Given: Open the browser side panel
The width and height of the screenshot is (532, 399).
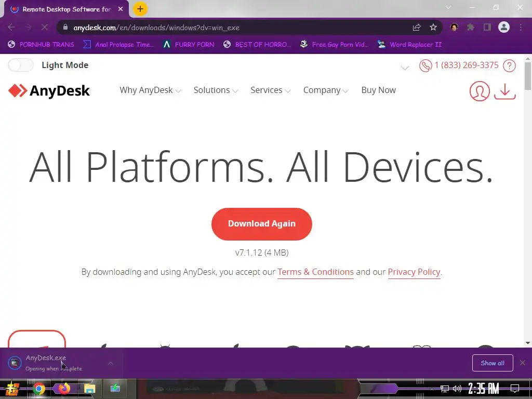Looking at the screenshot, I should click(487, 27).
